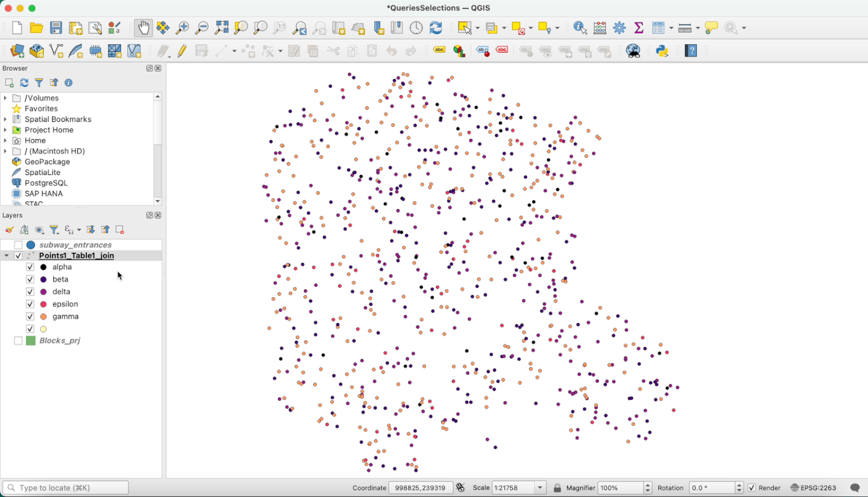
Task: Activate the Zoom In tool
Action: (x=182, y=27)
